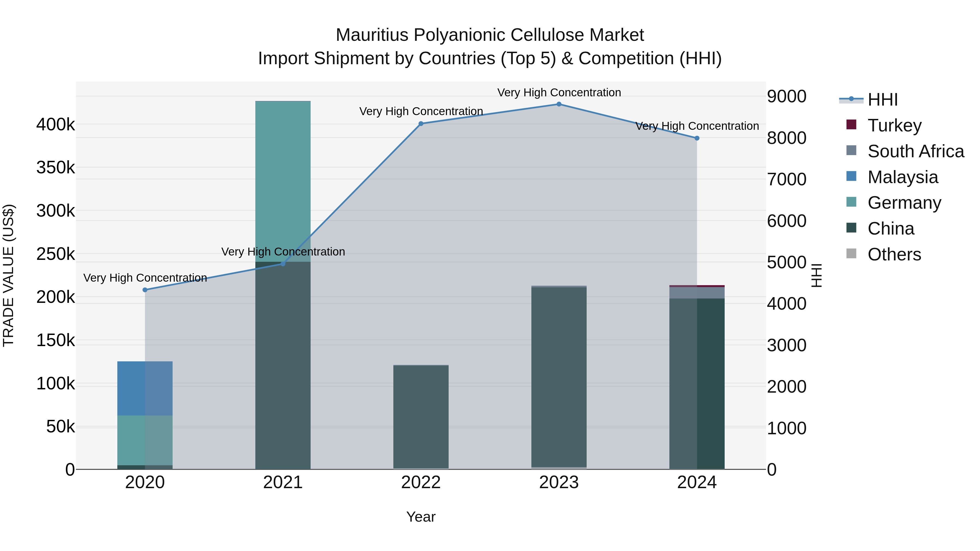Click the 2023 HHI data point
This screenshot has height=551, width=980.
pos(559,104)
